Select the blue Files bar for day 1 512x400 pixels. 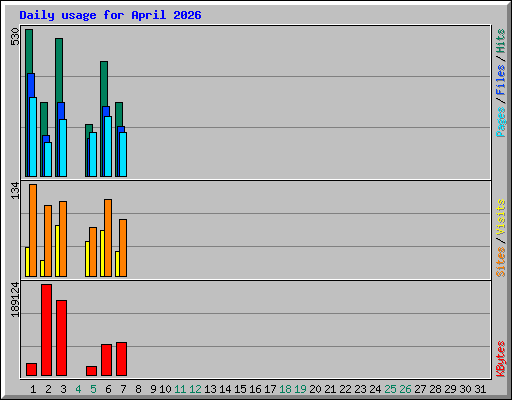coord(32,85)
